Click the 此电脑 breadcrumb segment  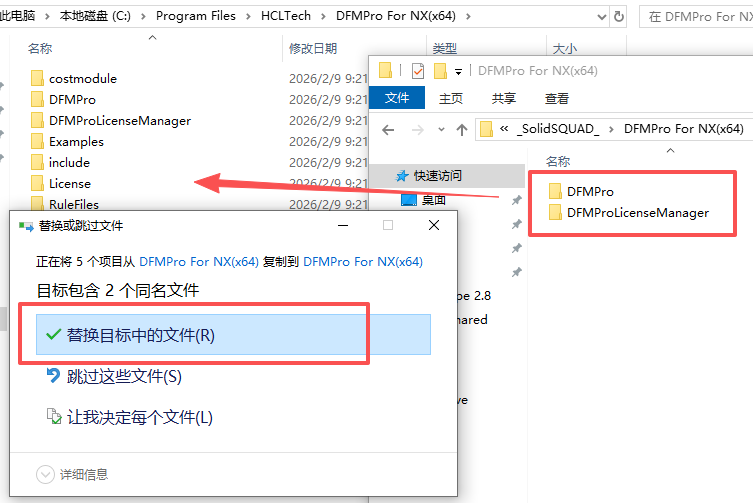(17, 16)
